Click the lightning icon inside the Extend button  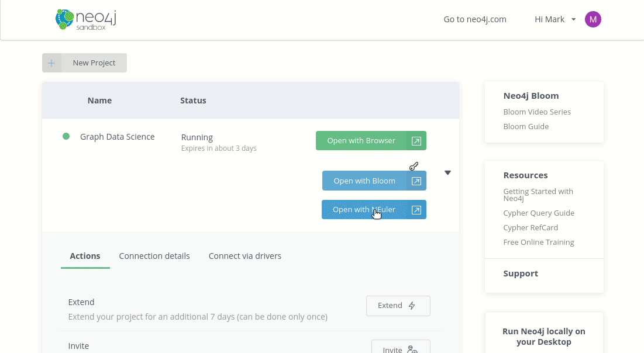[411, 305]
